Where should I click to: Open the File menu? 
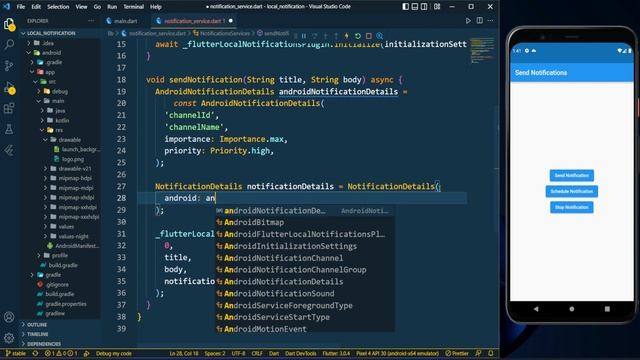pos(21,7)
